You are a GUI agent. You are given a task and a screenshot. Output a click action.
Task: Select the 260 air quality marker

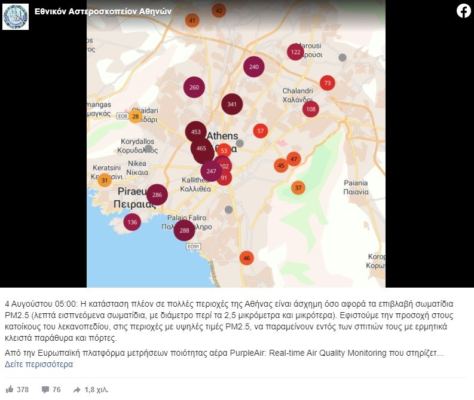tap(194, 87)
